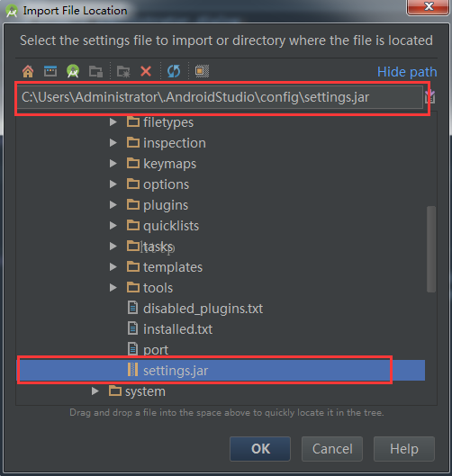Click the Hide path link
This screenshot has width=452, height=476.
407,72
